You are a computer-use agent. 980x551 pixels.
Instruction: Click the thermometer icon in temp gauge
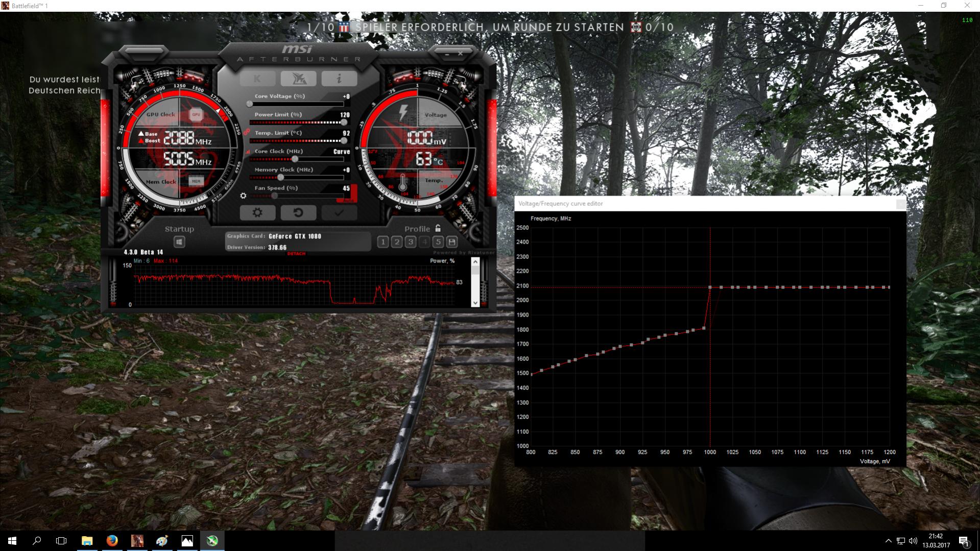click(403, 183)
